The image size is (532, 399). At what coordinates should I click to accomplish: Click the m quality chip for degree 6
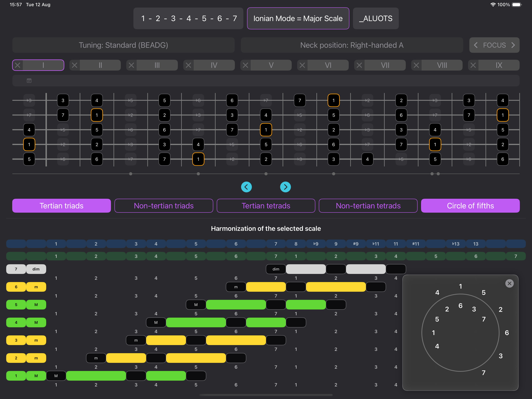(36, 287)
